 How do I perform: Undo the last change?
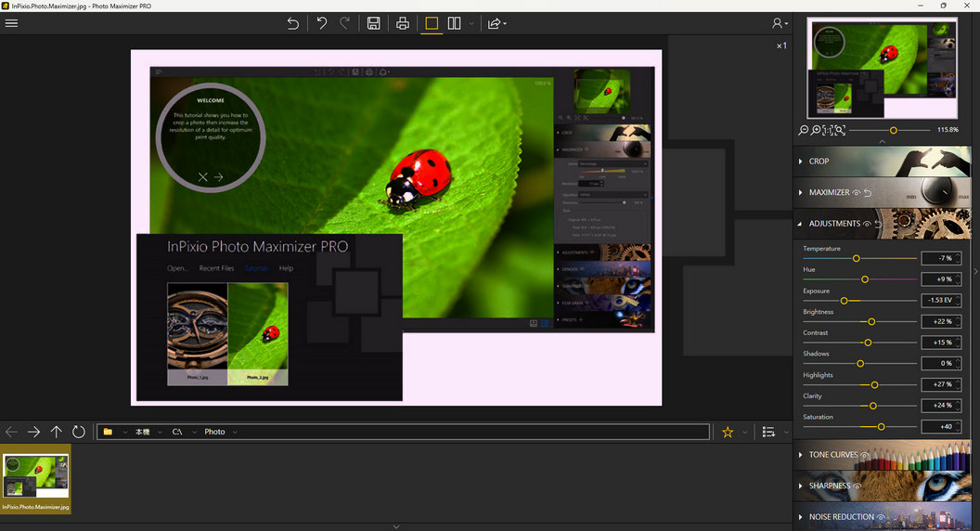pyautogui.click(x=321, y=24)
